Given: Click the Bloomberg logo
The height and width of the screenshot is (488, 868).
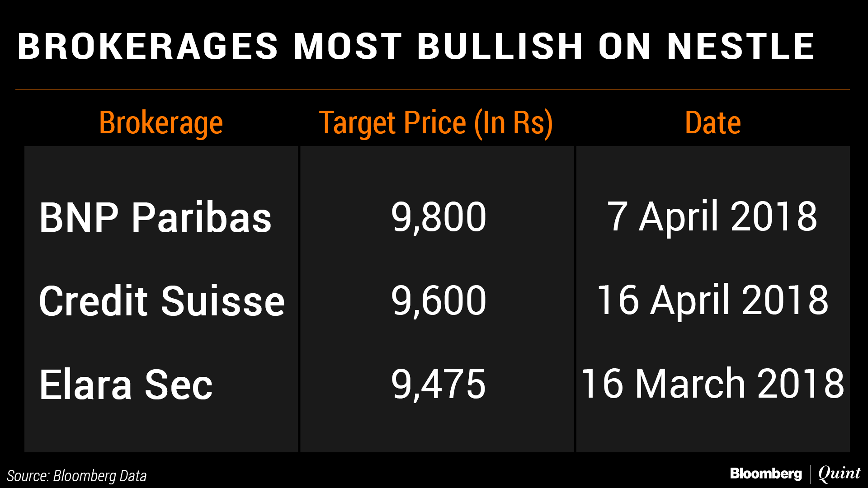Looking at the screenshot, I should coord(765,474).
